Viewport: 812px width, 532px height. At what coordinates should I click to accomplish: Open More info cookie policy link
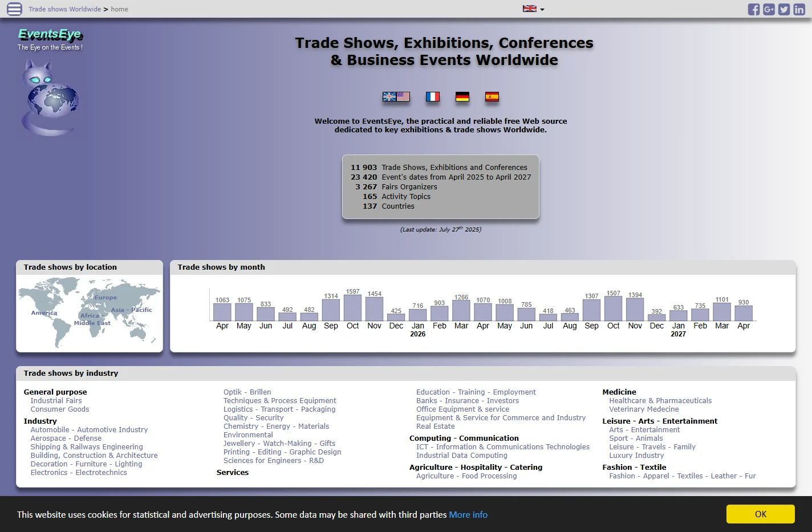coord(468,514)
